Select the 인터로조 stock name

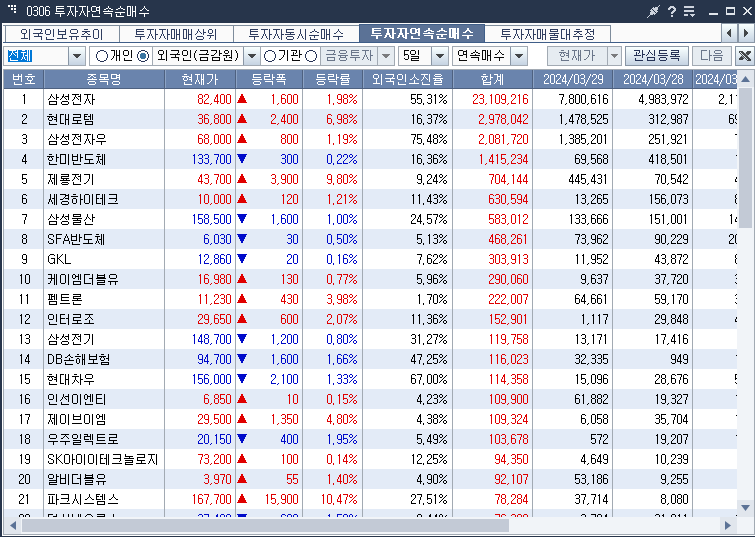(71, 319)
